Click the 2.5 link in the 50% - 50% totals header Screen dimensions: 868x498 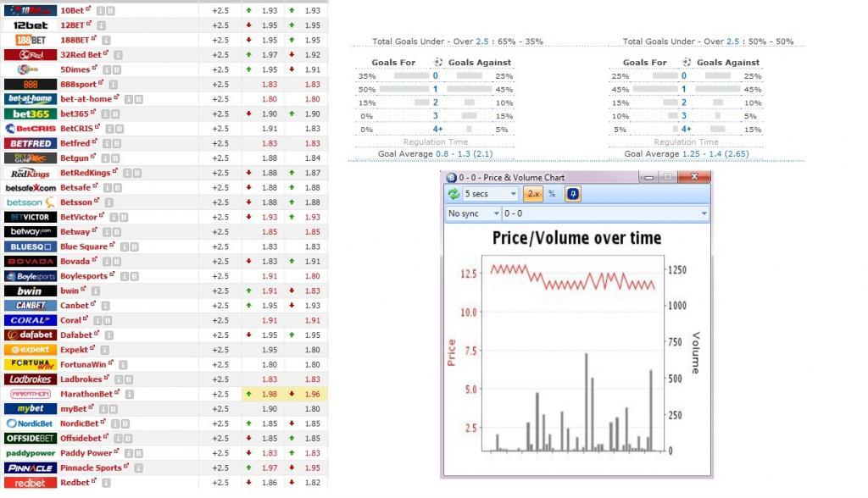(732, 41)
